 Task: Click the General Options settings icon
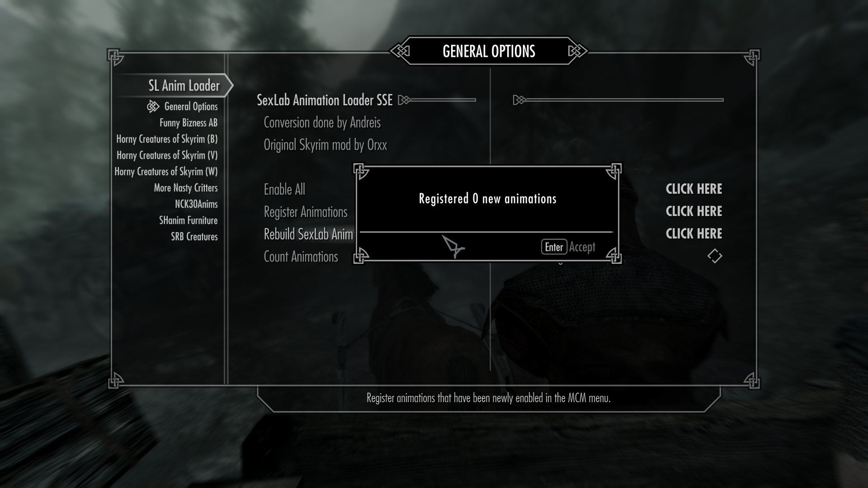(x=153, y=106)
